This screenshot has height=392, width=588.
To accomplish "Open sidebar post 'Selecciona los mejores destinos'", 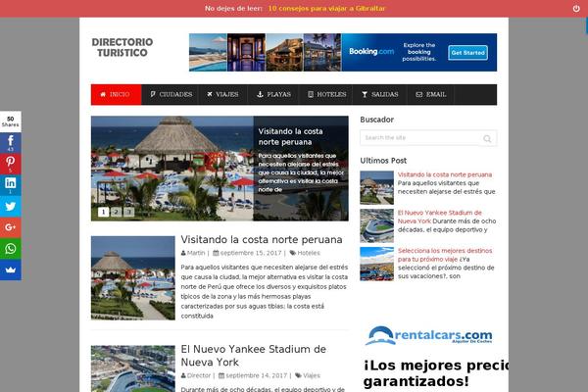I will [445, 255].
